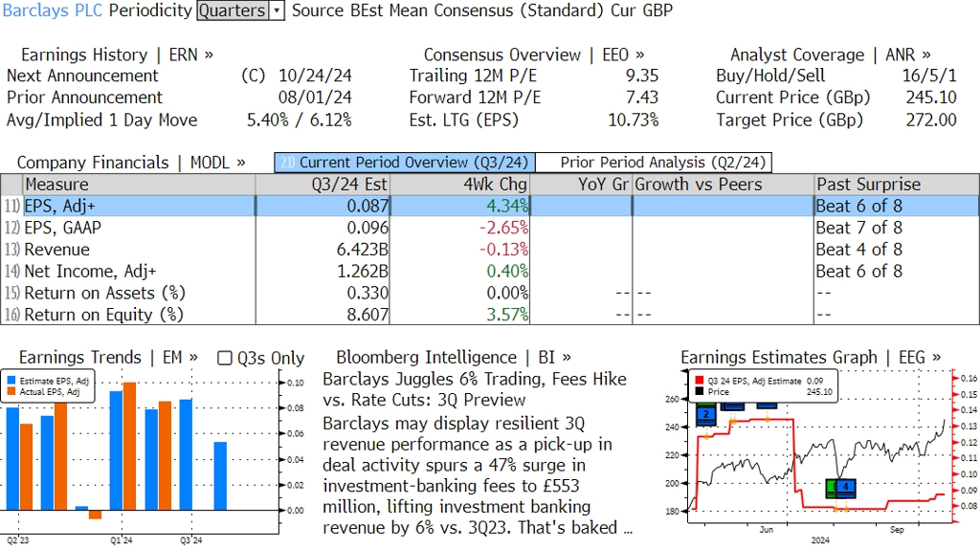The width and height of the screenshot is (980, 548).
Task: Click the 0.087 EPS Adj estimate value
Action: pos(367,207)
